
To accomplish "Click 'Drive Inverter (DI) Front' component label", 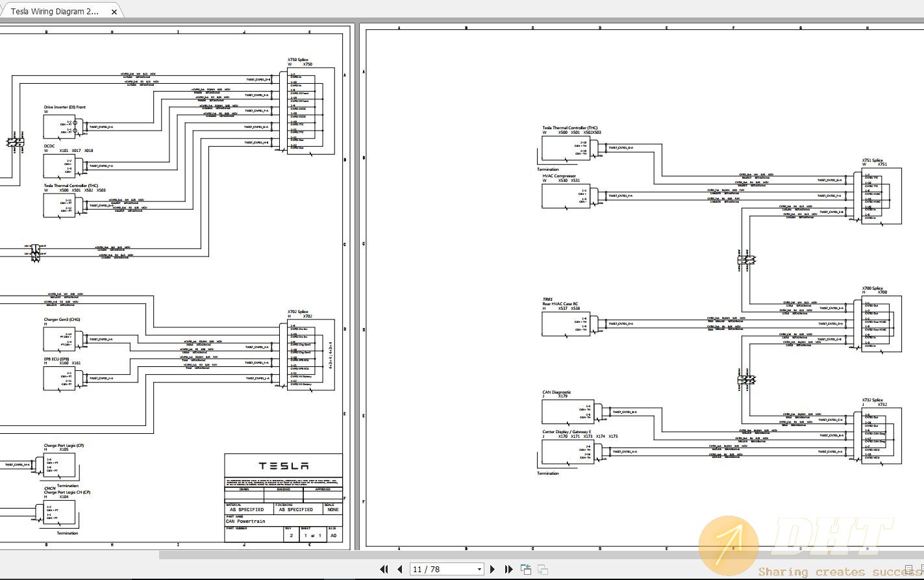I will [x=65, y=107].
